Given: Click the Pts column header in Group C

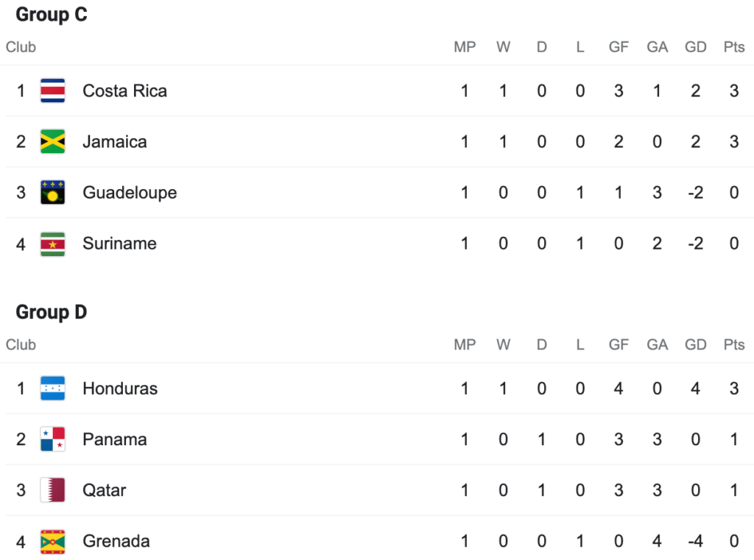Looking at the screenshot, I should pyautogui.click(x=734, y=47).
